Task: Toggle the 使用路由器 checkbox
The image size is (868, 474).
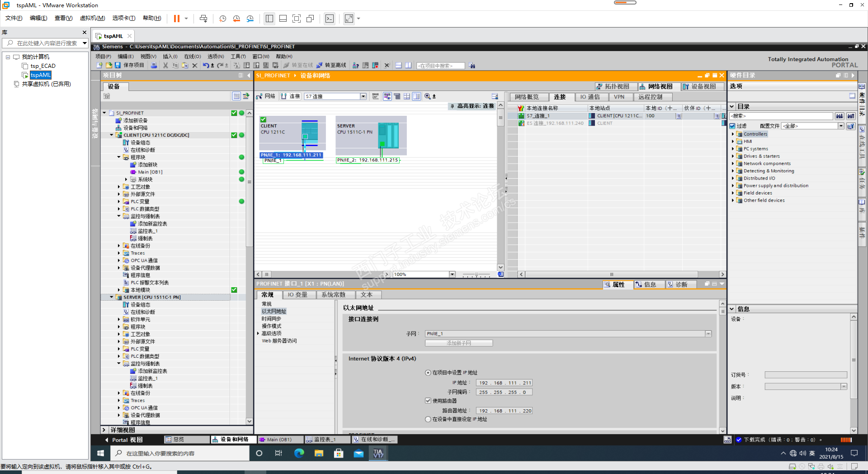Action: [x=428, y=401]
